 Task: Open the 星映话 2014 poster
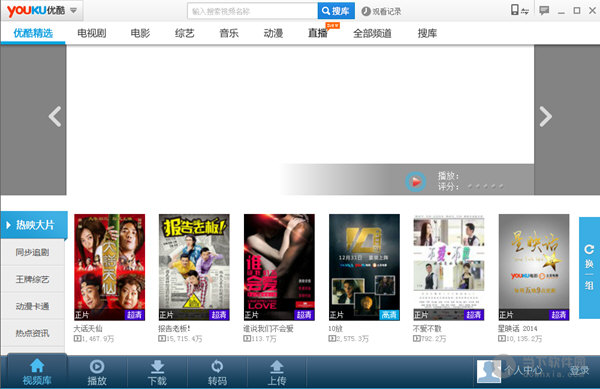click(534, 267)
